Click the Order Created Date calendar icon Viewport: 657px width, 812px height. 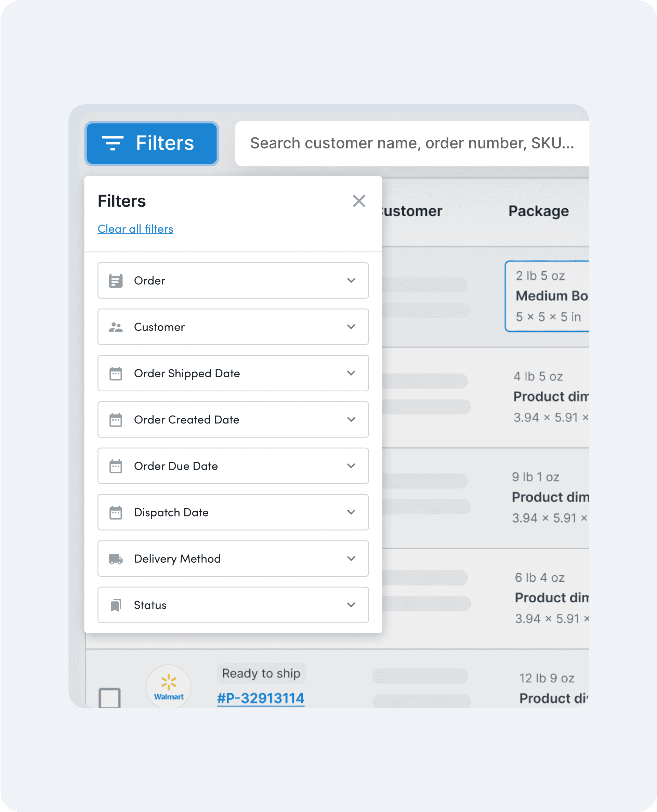pyautogui.click(x=116, y=419)
